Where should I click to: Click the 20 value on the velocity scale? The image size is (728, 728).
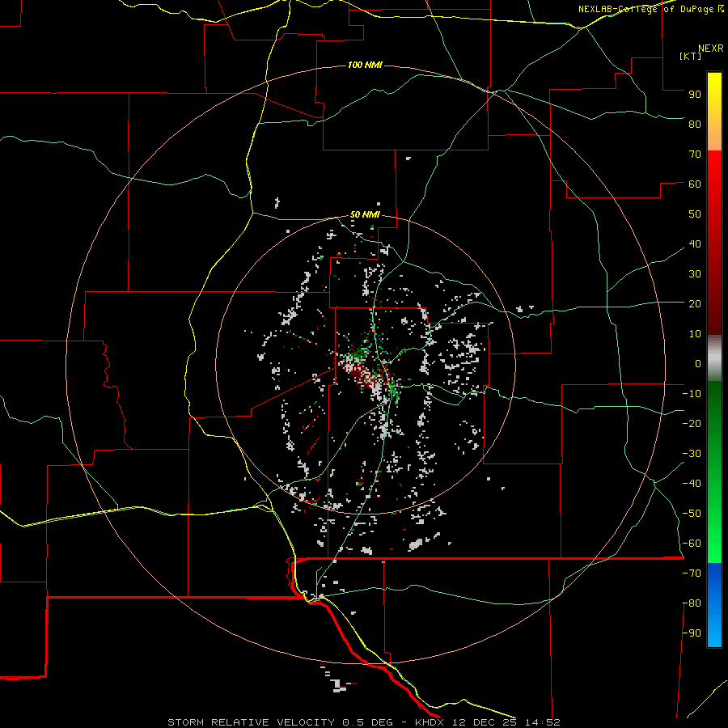pyautogui.click(x=695, y=303)
